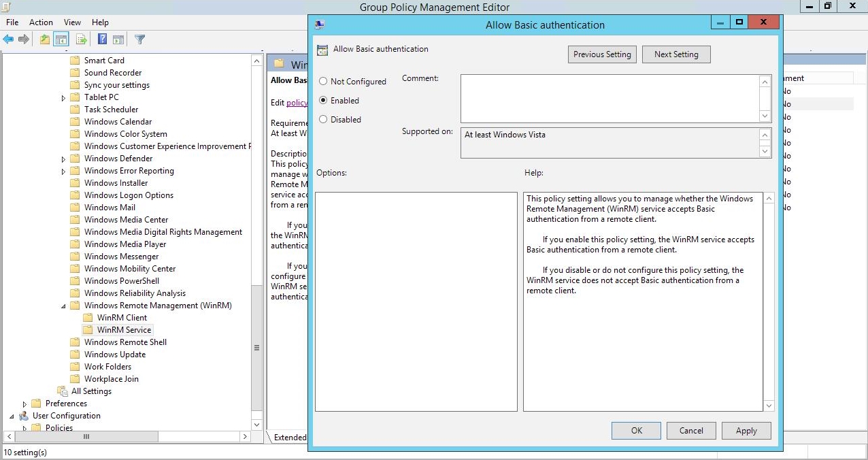Image resolution: width=868 pixels, height=460 pixels.
Task: Click the tree pane scroll-up arrow
Action: coord(256,61)
